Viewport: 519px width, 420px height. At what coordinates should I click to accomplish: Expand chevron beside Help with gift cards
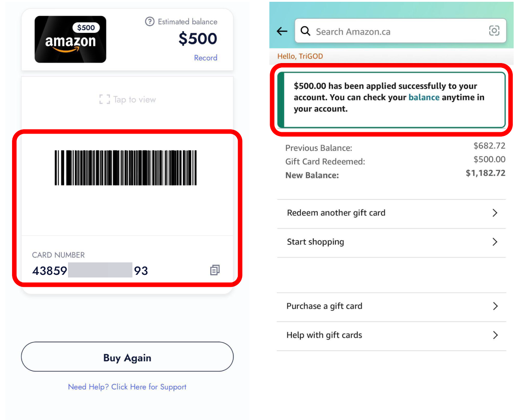(495, 335)
